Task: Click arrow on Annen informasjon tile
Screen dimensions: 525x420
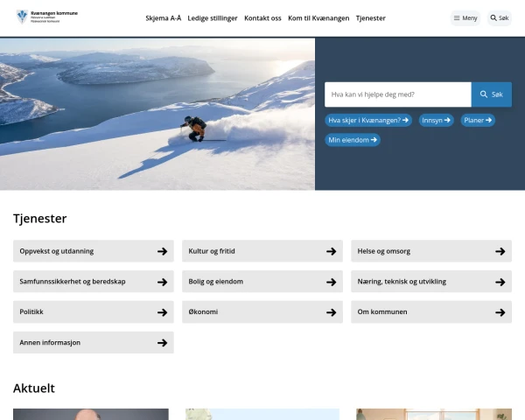Action: click(x=163, y=343)
